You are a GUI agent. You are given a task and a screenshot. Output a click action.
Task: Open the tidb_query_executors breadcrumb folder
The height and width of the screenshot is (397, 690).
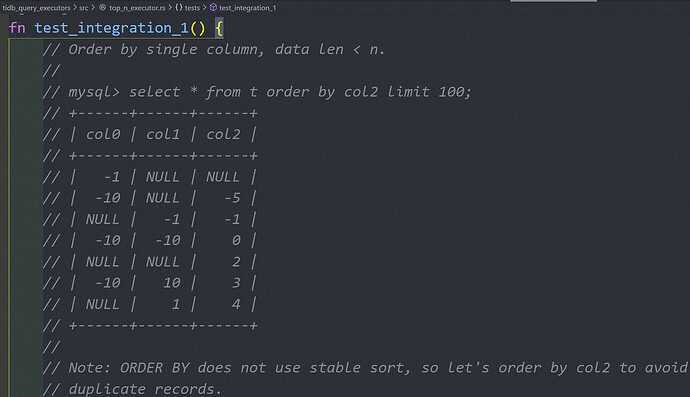36,8
